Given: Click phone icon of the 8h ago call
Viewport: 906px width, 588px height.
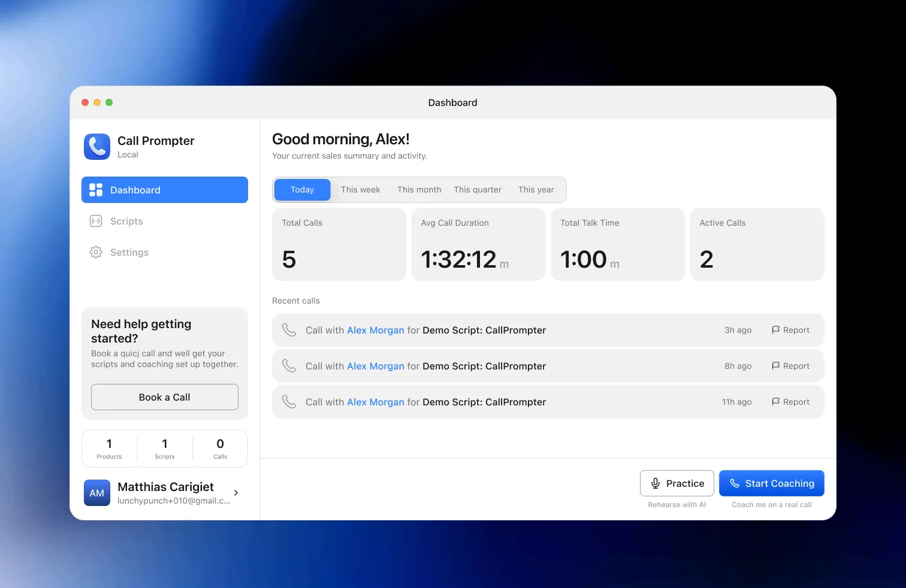Looking at the screenshot, I should (x=289, y=366).
